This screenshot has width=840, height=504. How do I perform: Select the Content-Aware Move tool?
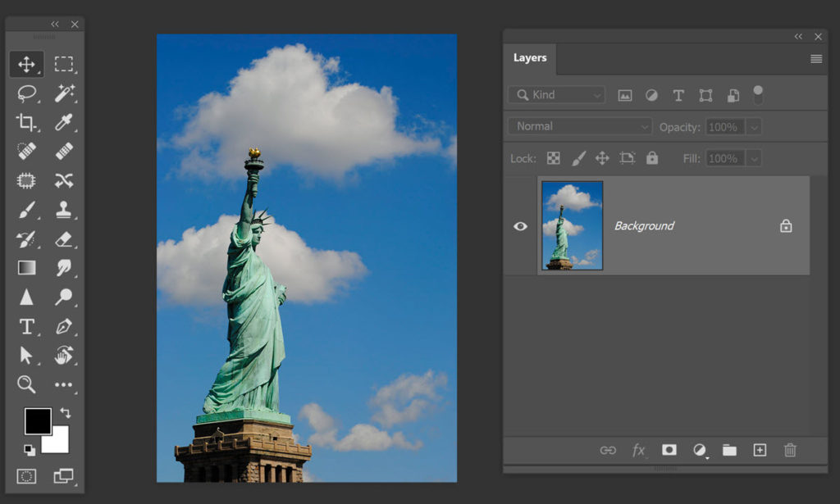tap(64, 181)
